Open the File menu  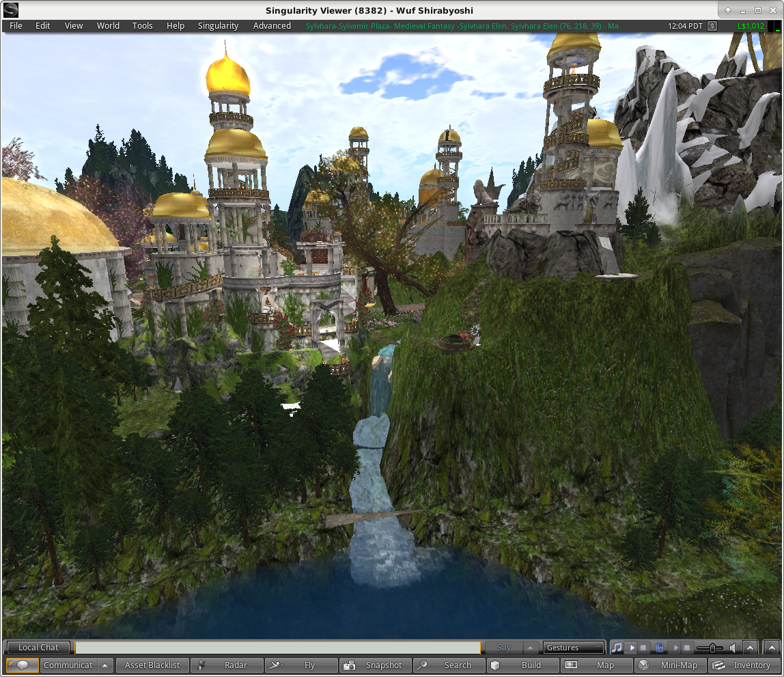pos(16,25)
